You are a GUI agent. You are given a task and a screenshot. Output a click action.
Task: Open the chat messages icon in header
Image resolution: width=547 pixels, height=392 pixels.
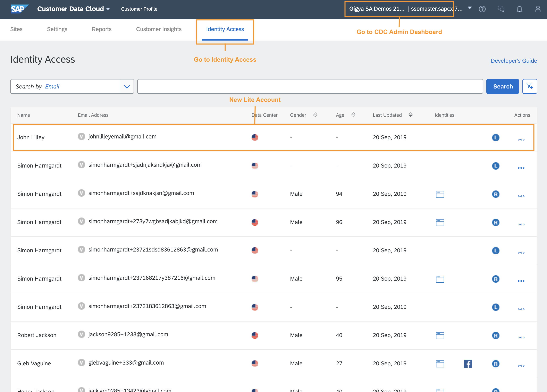501,9
